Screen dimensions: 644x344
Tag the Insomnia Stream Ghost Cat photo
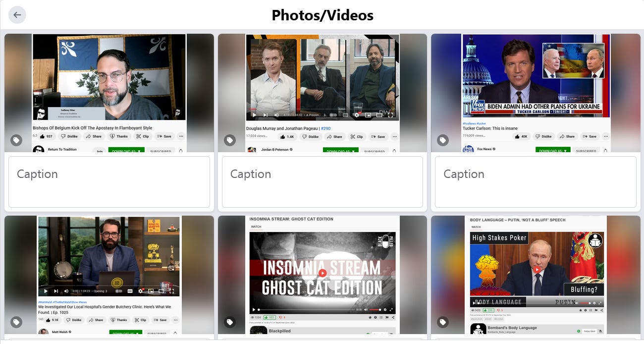point(229,322)
